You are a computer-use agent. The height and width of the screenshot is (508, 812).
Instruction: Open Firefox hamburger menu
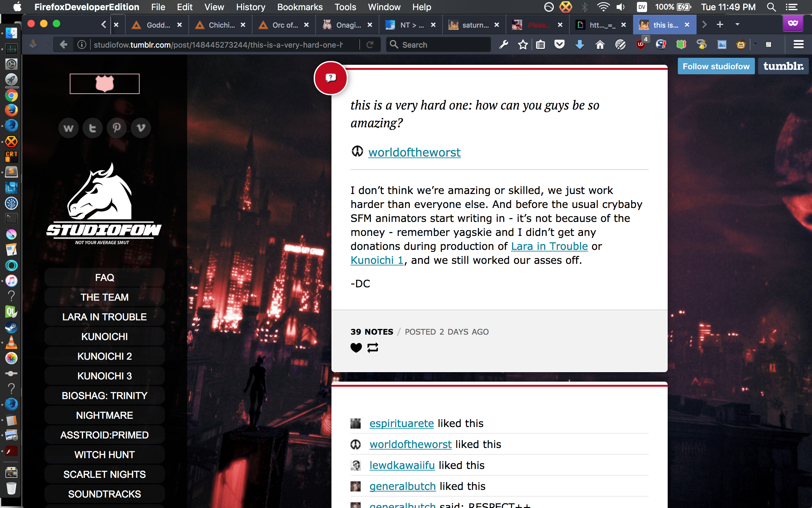[799, 44]
